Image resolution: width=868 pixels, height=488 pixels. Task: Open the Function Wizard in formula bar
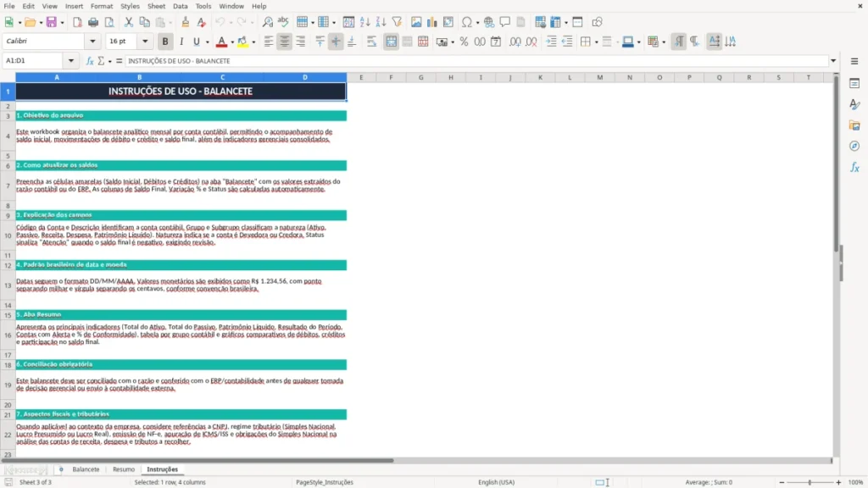click(90, 61)
